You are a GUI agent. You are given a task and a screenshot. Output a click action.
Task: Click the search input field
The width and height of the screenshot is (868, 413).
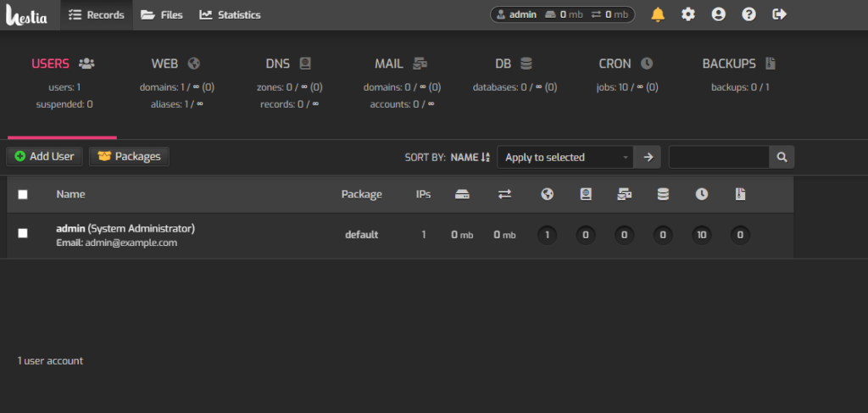(718, 157)
